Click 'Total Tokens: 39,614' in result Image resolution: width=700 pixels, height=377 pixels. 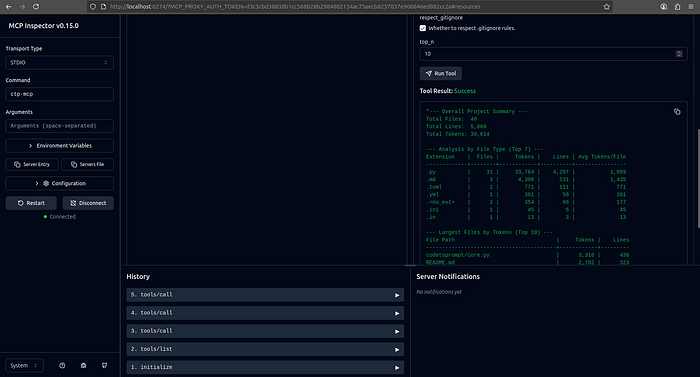tap(458, 134)
